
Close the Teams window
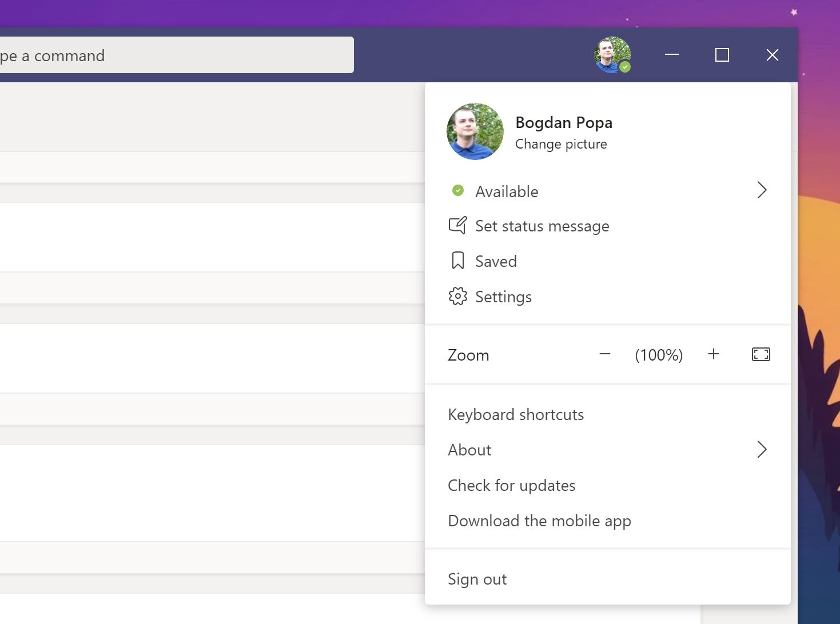tap(773, 55)
